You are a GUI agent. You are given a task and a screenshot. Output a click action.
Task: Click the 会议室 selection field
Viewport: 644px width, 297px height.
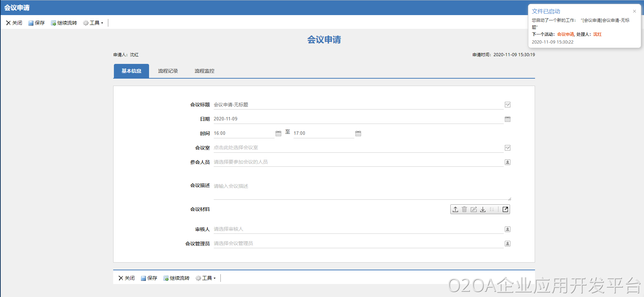click(358, 148)
